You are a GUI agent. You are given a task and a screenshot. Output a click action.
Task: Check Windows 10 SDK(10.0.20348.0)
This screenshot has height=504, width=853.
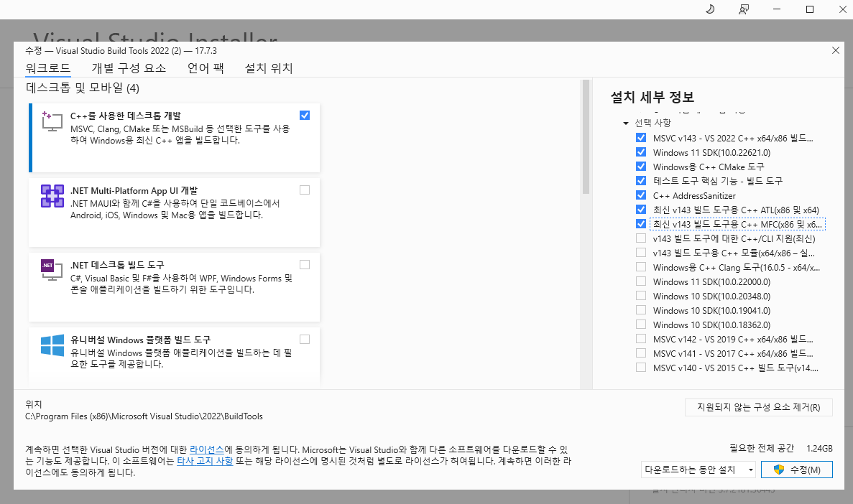click(x=641, y=296)
